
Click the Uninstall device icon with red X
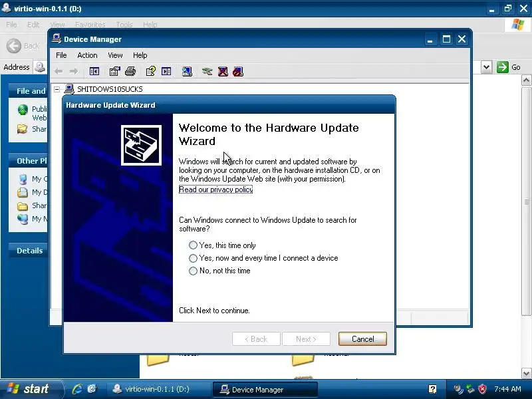pos(223,71)
